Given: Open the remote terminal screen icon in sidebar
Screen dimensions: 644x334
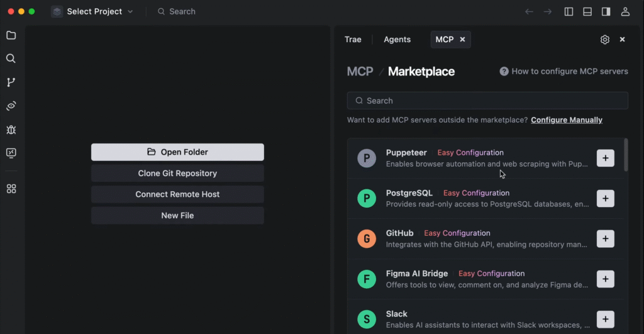Looking at the screenshot, I should 11,153.
